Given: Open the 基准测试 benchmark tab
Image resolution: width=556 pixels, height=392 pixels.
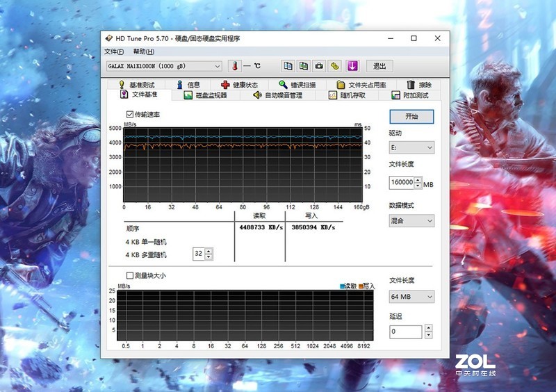Looking at the screenshot, I should (x=137, y=85).
